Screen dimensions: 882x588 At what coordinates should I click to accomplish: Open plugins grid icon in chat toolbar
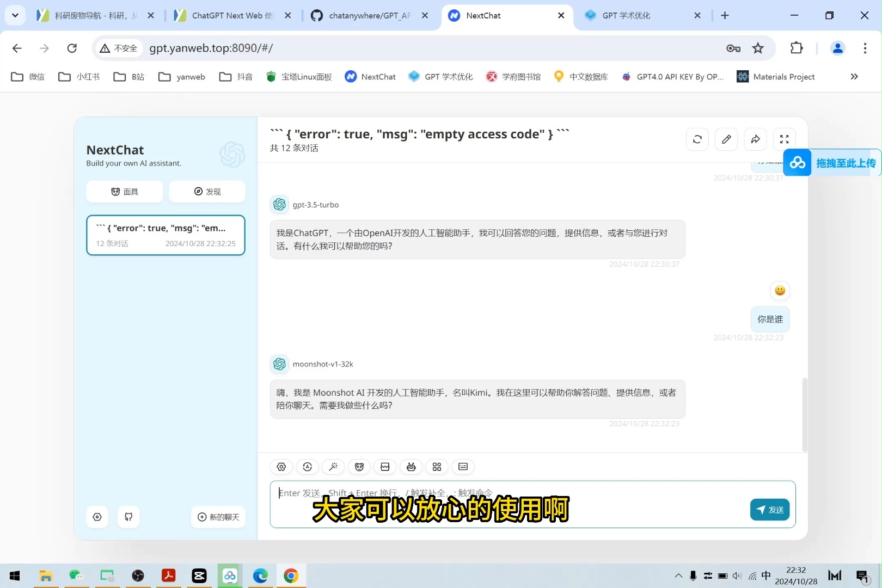pyautogui.click(x=437, y=467)
